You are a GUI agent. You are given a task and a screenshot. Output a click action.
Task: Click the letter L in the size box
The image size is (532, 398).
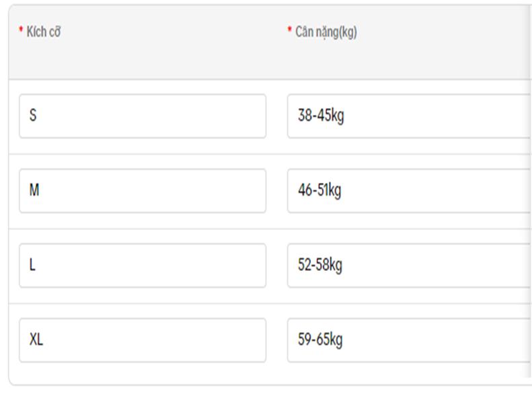[x=32, y=265]
